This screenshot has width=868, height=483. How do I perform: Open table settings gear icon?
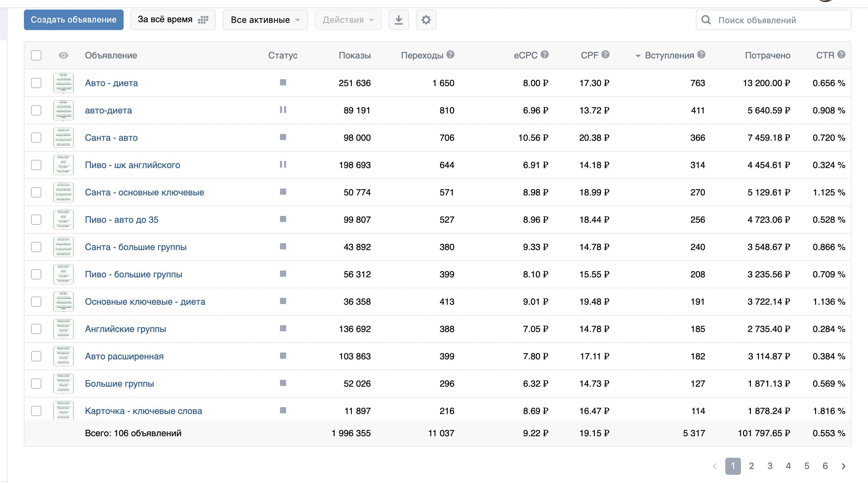click(426, 20)
